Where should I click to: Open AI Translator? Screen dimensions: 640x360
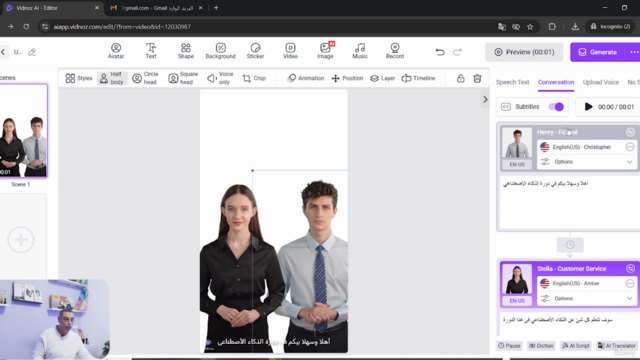click(x=617, y=346)
